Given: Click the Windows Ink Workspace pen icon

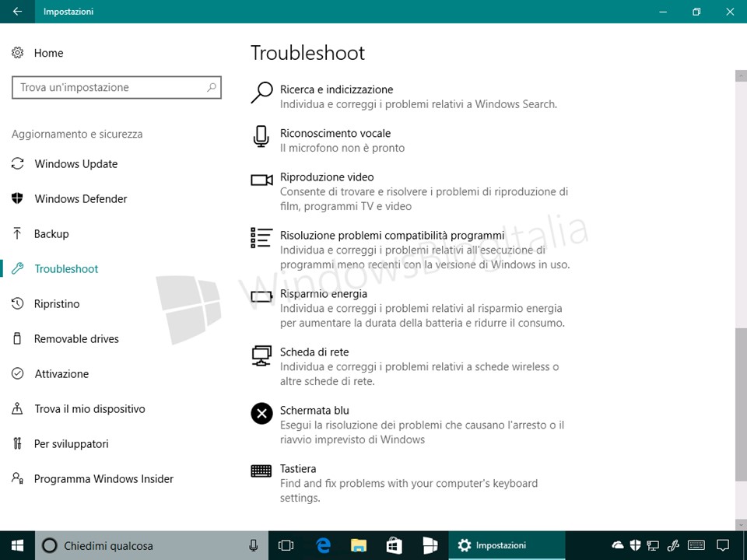Looking at the screenshot, I should (x=672, y=544).
